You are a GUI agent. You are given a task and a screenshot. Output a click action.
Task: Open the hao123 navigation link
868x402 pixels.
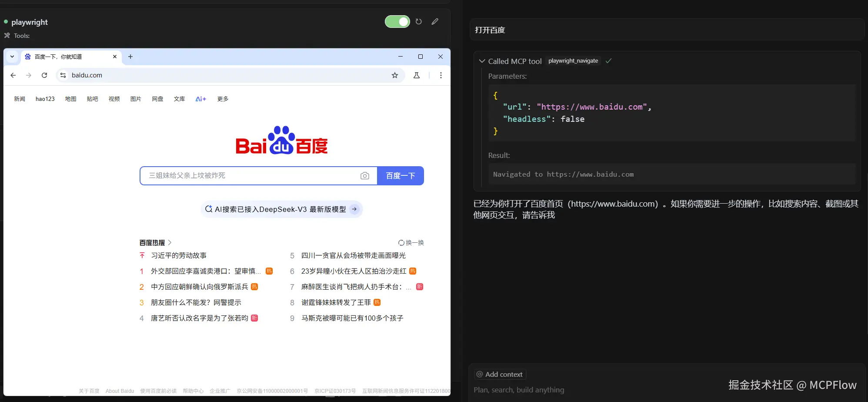pos(45,99)
